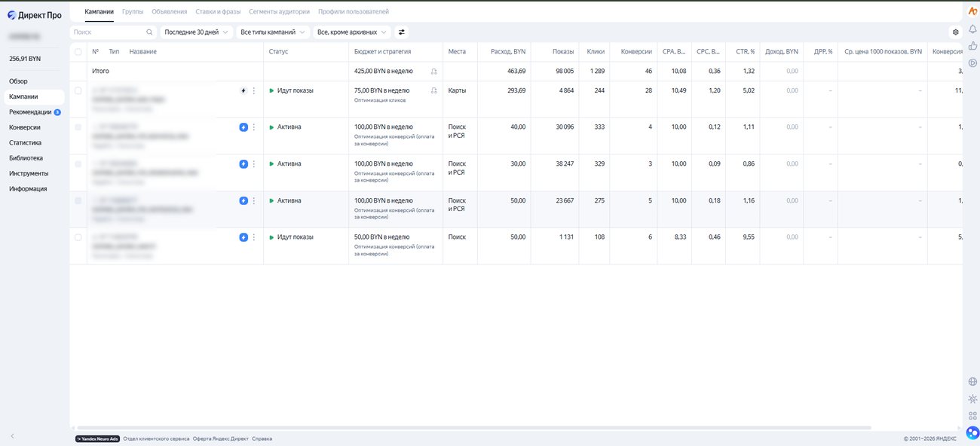The image size is (980, 446).
Task: Click the globe language icon
Action: [972, 381]
